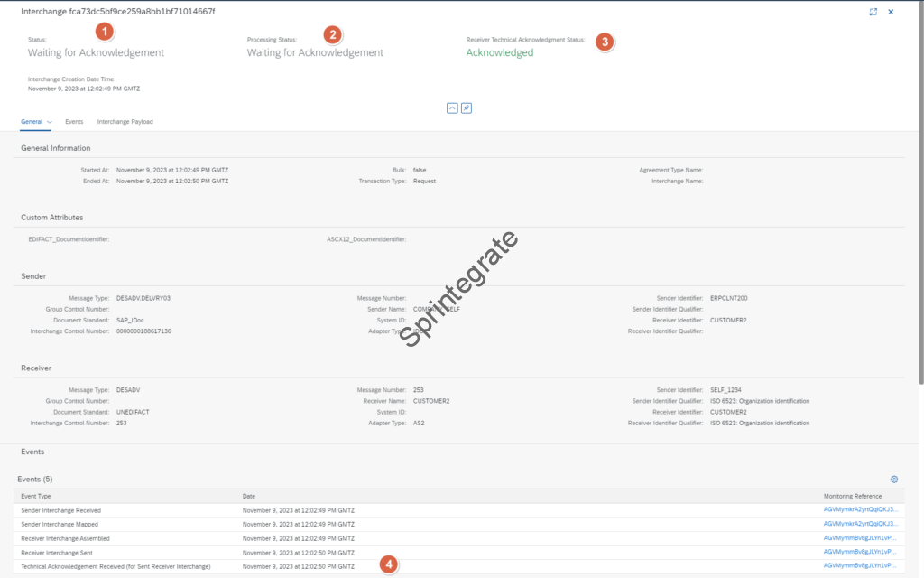The image size is (924, 578).
Task: Collapse the header with the up-arrow button
Action: pyautogui.click(x=452, y=107)
